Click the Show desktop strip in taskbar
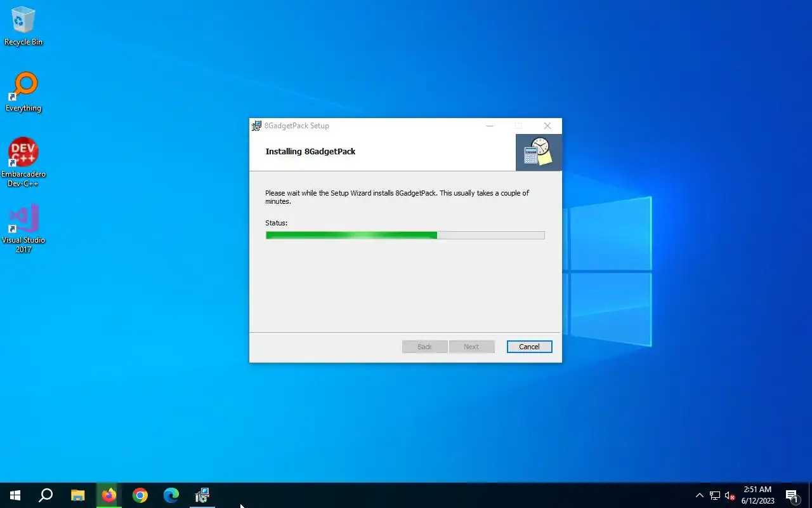 click(810, 495)
